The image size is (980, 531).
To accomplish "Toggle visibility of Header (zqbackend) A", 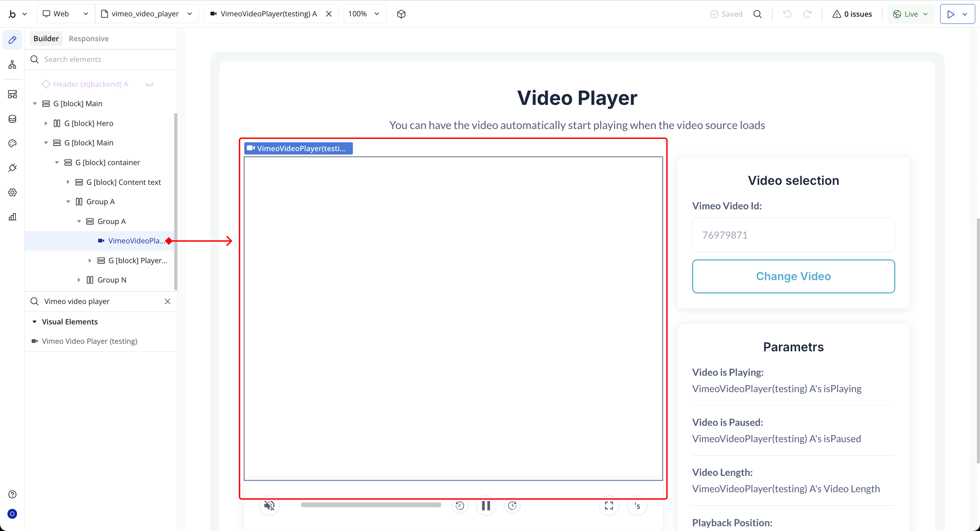I will pyautogui.click(x=149, y=84).
